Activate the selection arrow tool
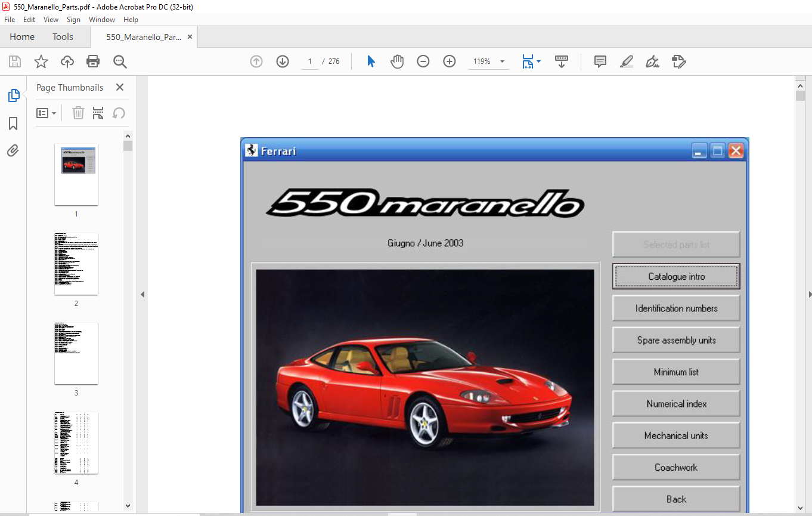The image size is (812, 516). (x=371, y=61)
